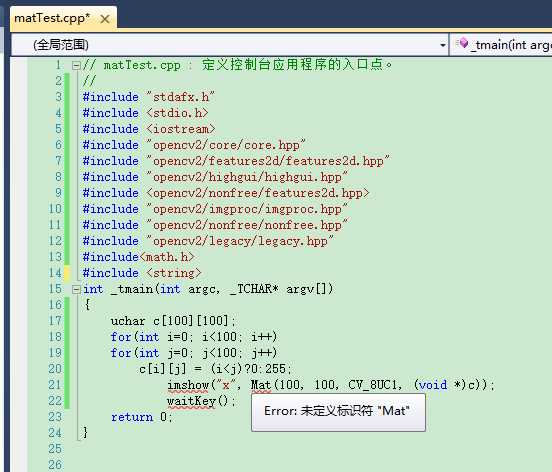This screenshot has height=472, width=552.
Task: Click the for loop with variable i
Action: pyautogui.click(x=194, y=337)
